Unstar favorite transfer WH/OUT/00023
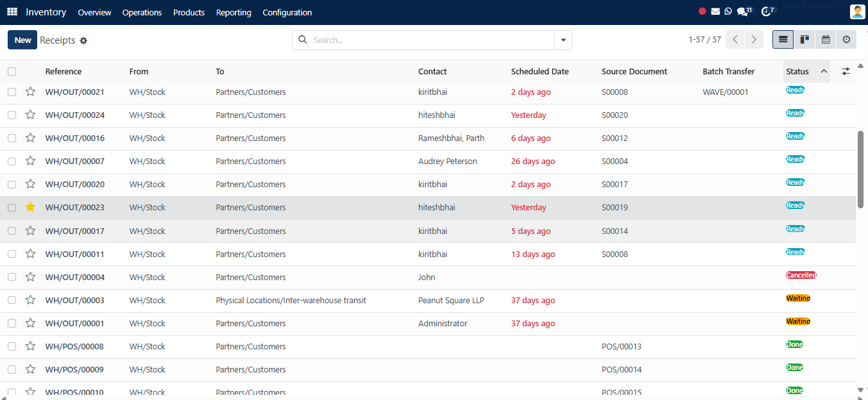This screenshot has width=868, height=400. coord(30,207)
